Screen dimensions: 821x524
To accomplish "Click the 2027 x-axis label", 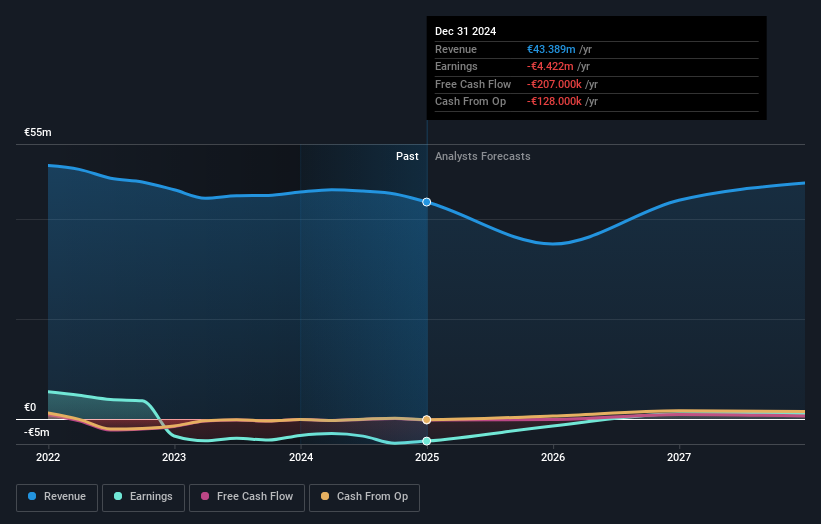I will [679, 457].
